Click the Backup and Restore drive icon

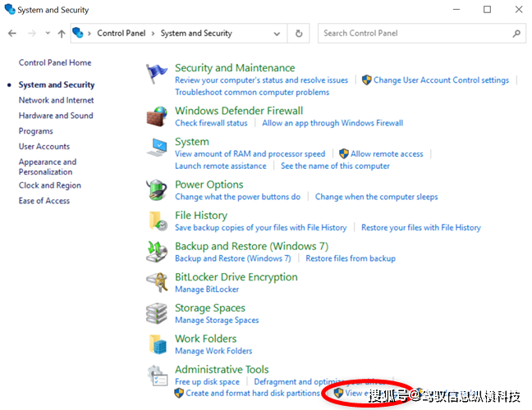click(157, 252)
